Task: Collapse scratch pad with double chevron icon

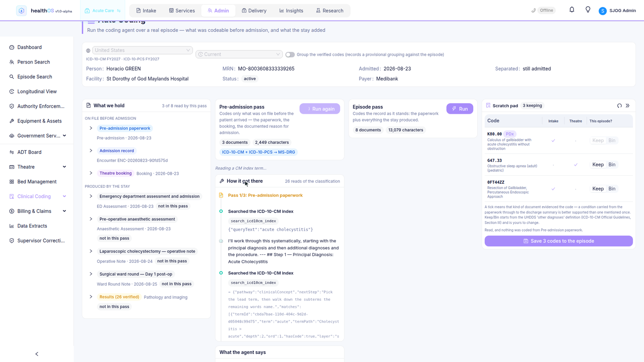Action: (x=627, y=106)
